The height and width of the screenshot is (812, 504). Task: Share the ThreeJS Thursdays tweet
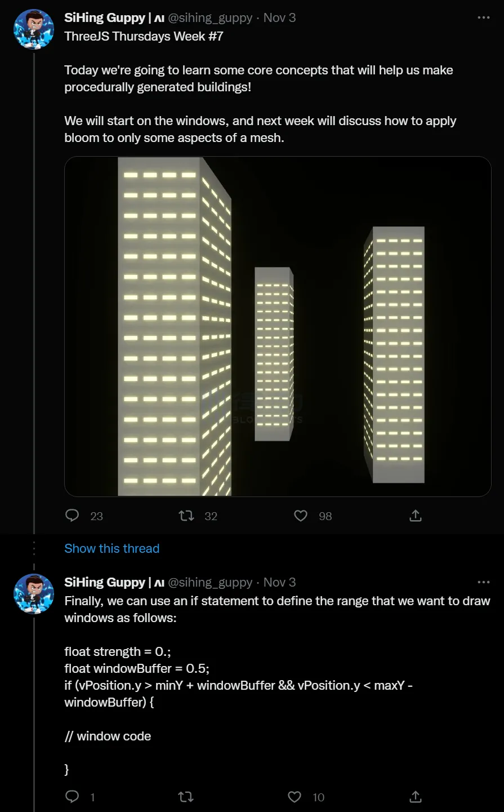coord(416,516)
